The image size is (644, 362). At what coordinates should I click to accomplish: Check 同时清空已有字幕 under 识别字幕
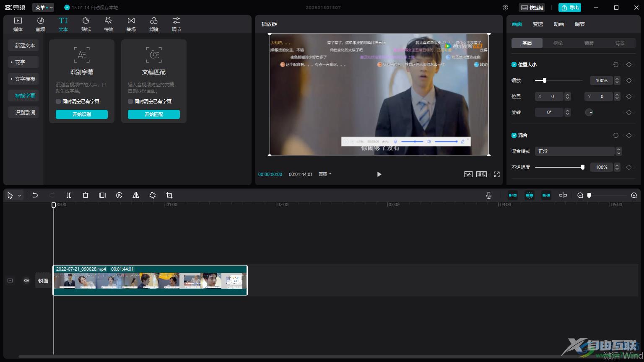click(x=58, y=101)
